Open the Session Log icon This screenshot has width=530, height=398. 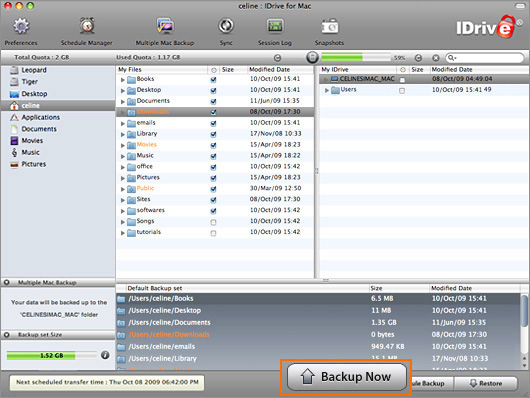(x=275, y=26)
